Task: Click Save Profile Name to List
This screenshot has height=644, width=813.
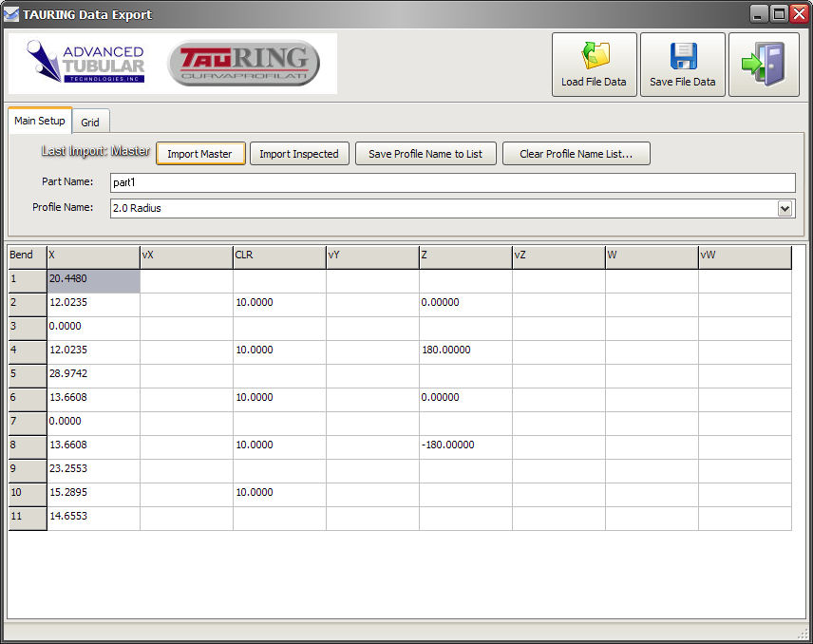Action: [x=425, y=154]
